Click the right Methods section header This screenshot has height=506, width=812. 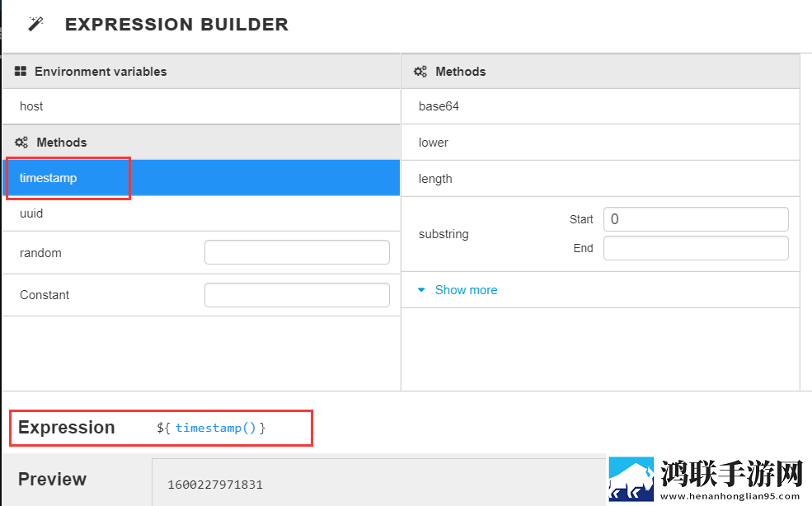[600, 72]
